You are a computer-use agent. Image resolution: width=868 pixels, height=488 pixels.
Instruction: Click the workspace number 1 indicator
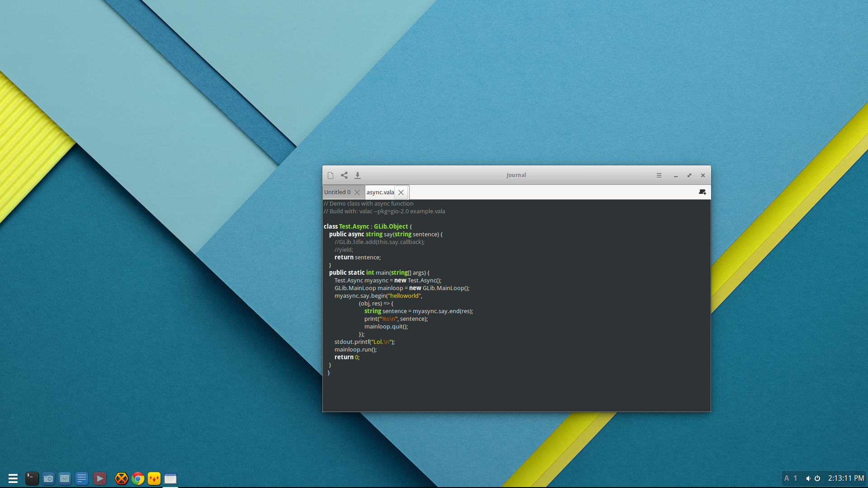coord(795,478)
